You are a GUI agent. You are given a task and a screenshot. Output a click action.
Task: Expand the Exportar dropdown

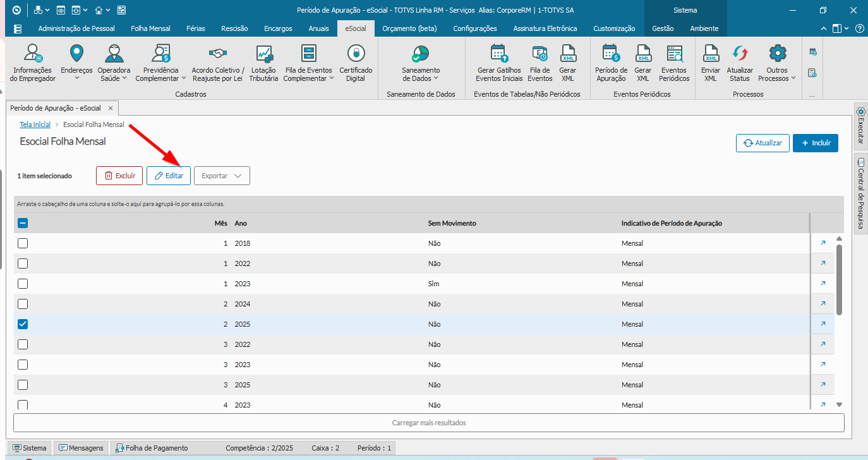(222, 176)
